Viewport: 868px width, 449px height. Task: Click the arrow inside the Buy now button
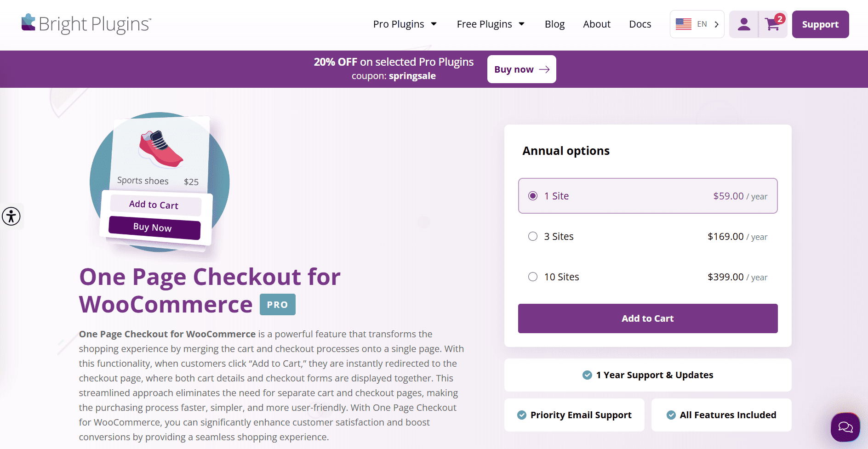pyautogui.click(x=545, y=69)
